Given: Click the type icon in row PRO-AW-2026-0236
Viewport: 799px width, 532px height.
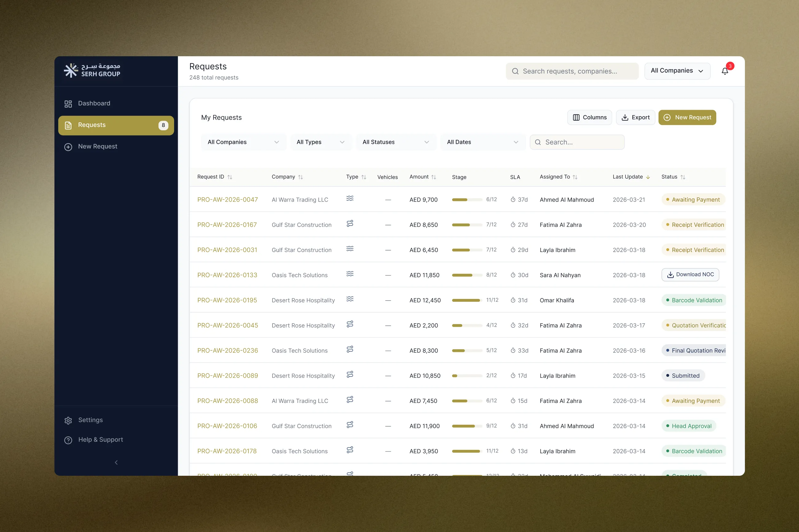Looking at the screenshot, I should point(350,349).
